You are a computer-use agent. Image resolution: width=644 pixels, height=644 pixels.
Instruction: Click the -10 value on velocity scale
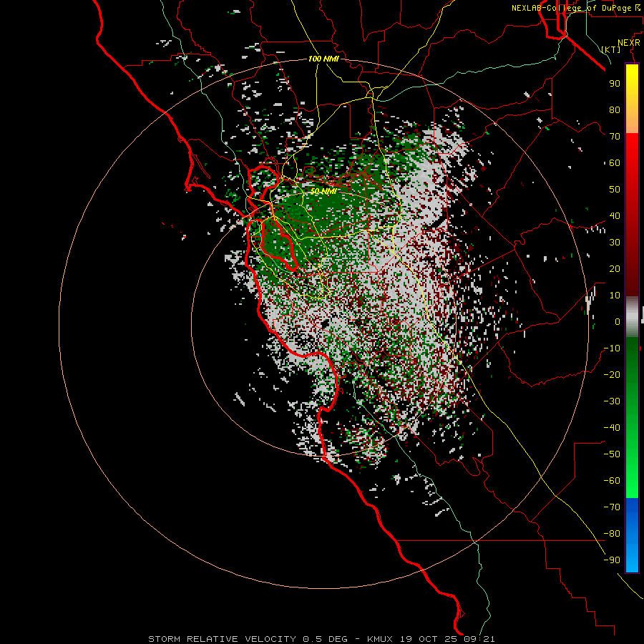point(612,348)
